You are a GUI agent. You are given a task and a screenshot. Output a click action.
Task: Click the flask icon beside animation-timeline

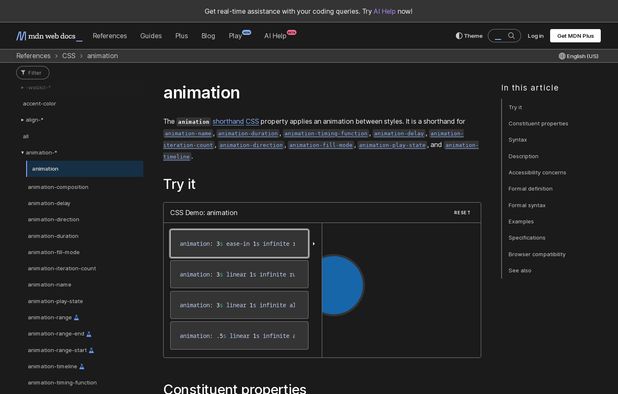pos(82,366)
